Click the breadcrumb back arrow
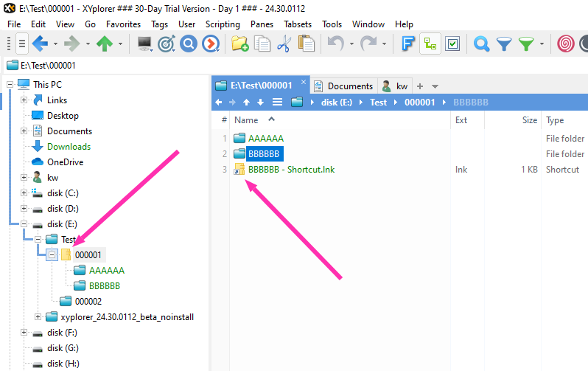Image resolution: width=588 pixels, height=371 pixels. [219, 102]
